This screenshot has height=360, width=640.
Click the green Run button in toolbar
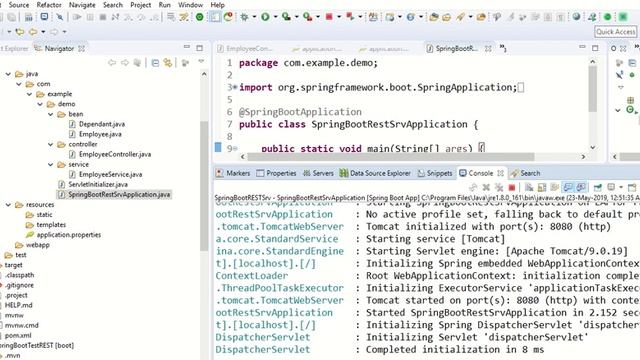pyautogui.click(x=265, y=17)
